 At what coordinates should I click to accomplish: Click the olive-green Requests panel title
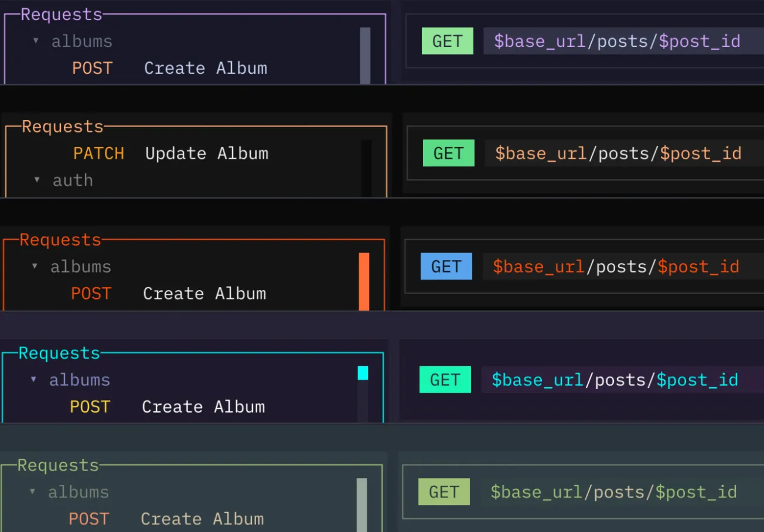click(x=58, y=465)
